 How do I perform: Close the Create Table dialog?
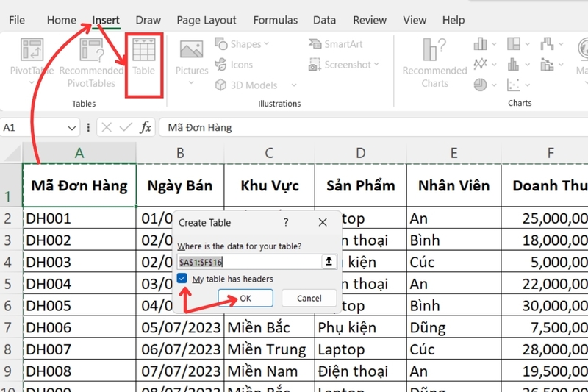(x=323, y=222)
